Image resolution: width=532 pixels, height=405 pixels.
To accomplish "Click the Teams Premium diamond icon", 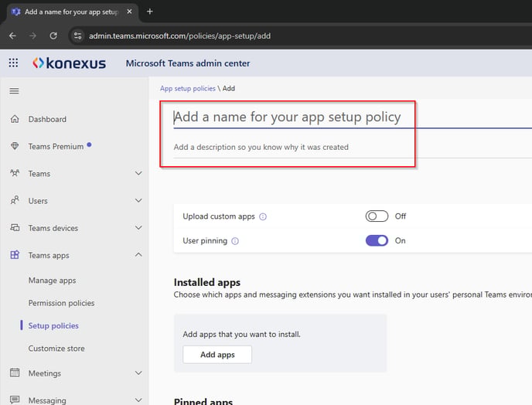I will coord(15,146).
